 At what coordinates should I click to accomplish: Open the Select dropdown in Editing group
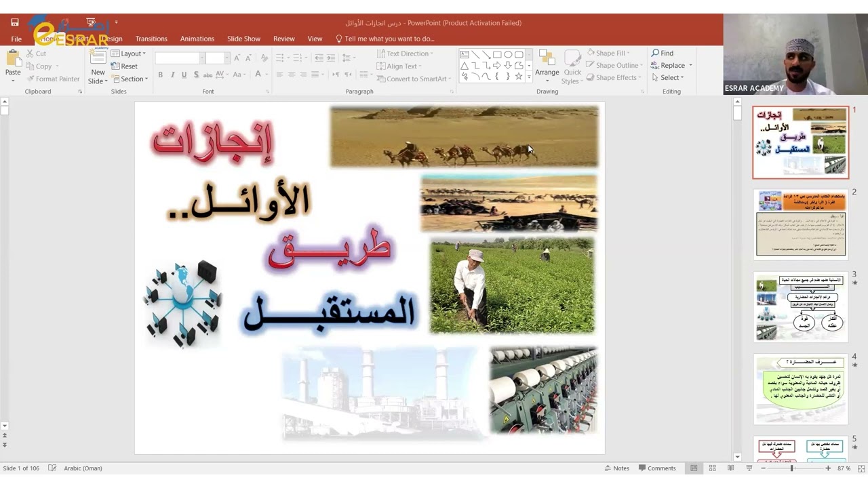pyautogui.click(x=667, y=77)
